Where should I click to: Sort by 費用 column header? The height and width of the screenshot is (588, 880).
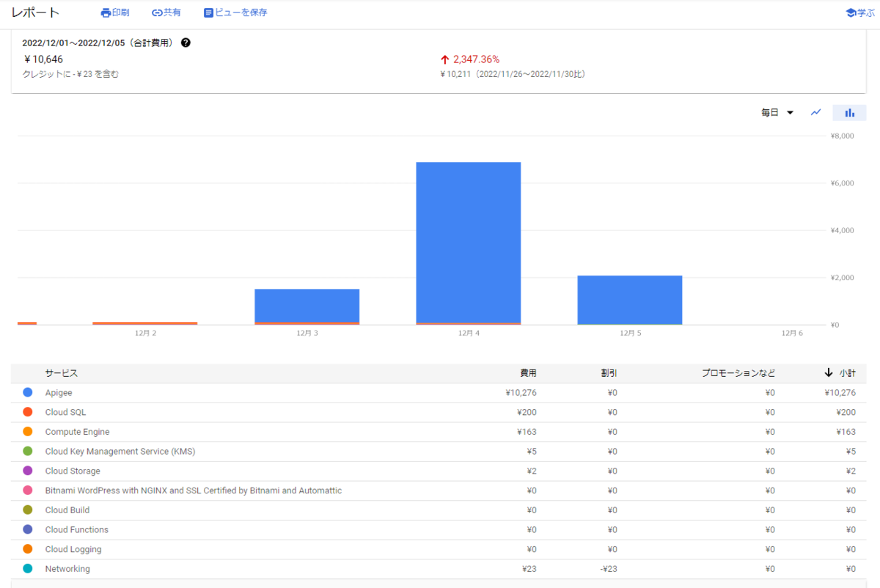(x=528, y=373)
